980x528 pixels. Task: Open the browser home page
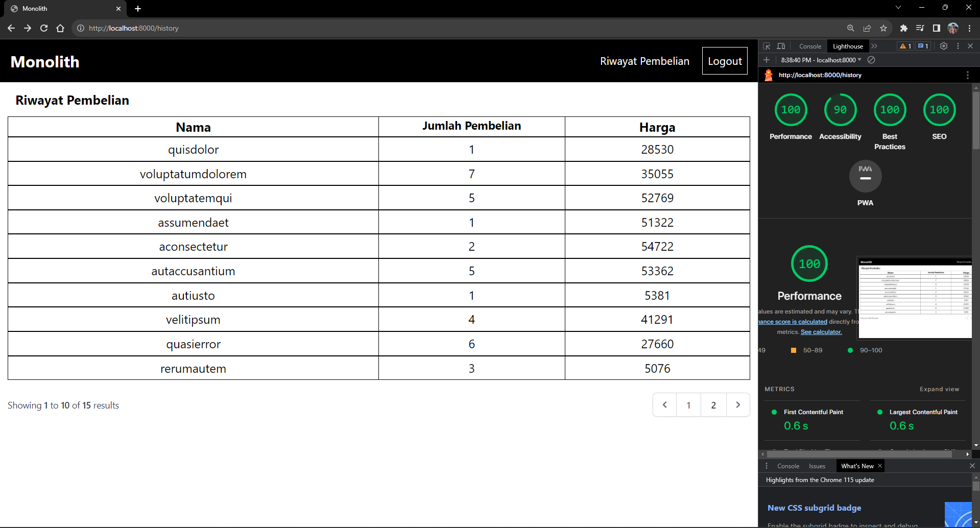[60, 28]
